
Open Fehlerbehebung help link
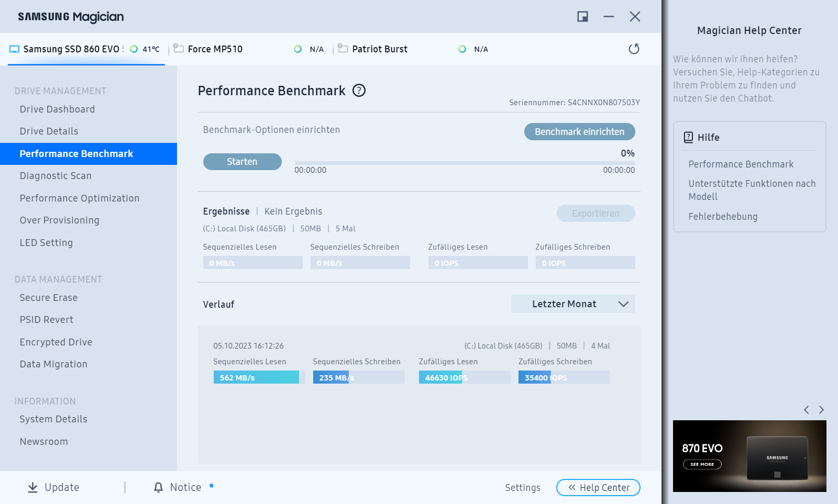(x=723, y=217)
